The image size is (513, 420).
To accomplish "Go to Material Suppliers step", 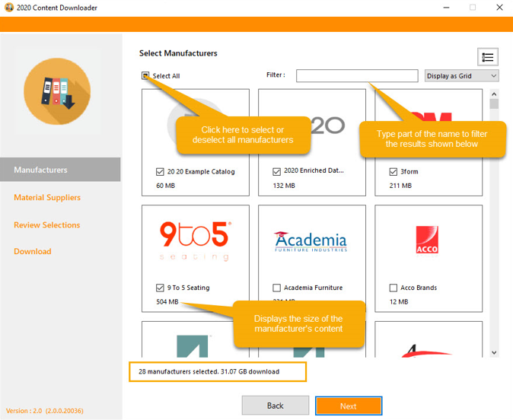I will [x=47, y=198].
